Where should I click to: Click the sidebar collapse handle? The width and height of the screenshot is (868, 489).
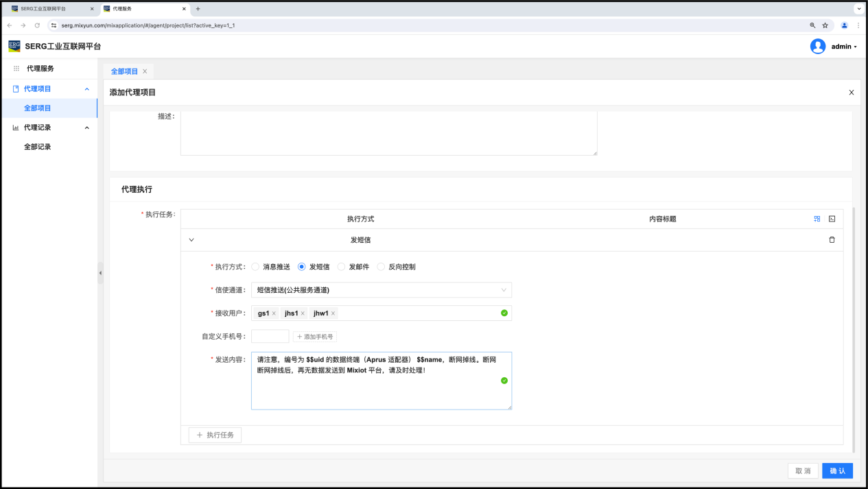[x=100, y=273]
